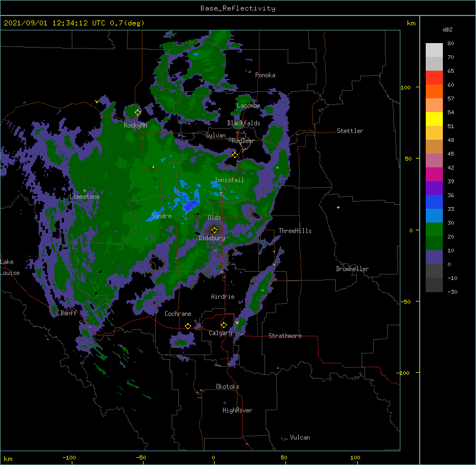Click the dBZ legend heading
Screen dimensions: 476x465
(x=447, y=29)
